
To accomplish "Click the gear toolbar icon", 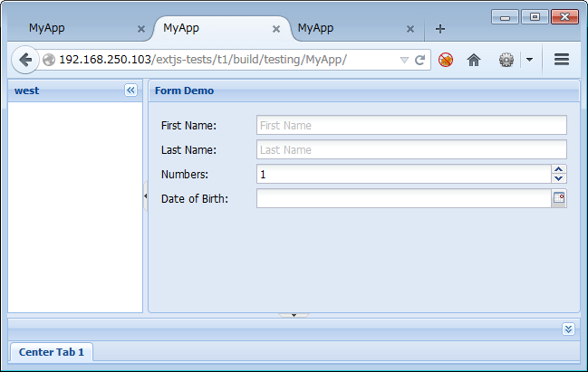I will tap(506, 60).
